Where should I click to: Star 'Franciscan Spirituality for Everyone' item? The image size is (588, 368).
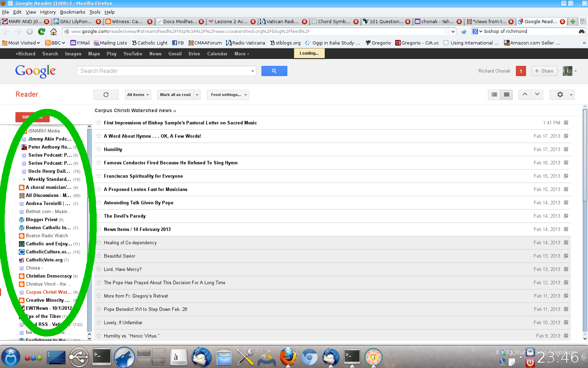tap(99, 176)
